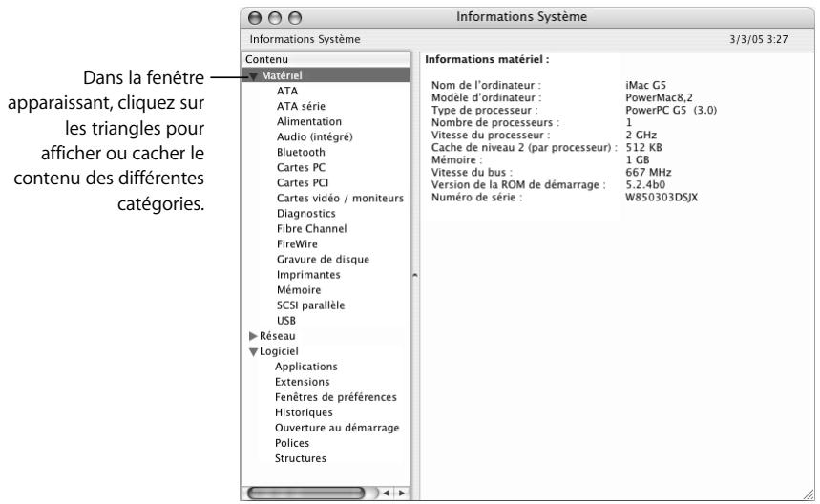Image resolution: width=820 pixels, height=504 pixels.
Task: Show Cartes vidéo / moniteurs
Action: click(x=340, y=199)
